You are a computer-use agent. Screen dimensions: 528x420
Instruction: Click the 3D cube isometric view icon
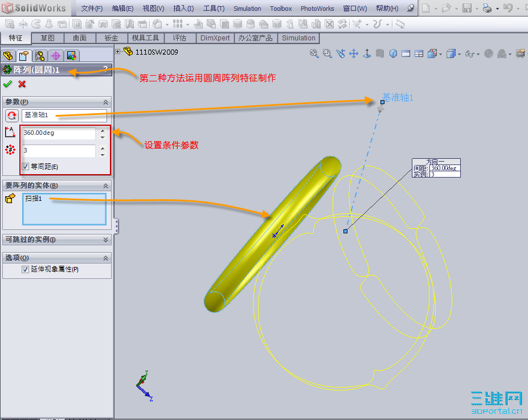point(393,53)
